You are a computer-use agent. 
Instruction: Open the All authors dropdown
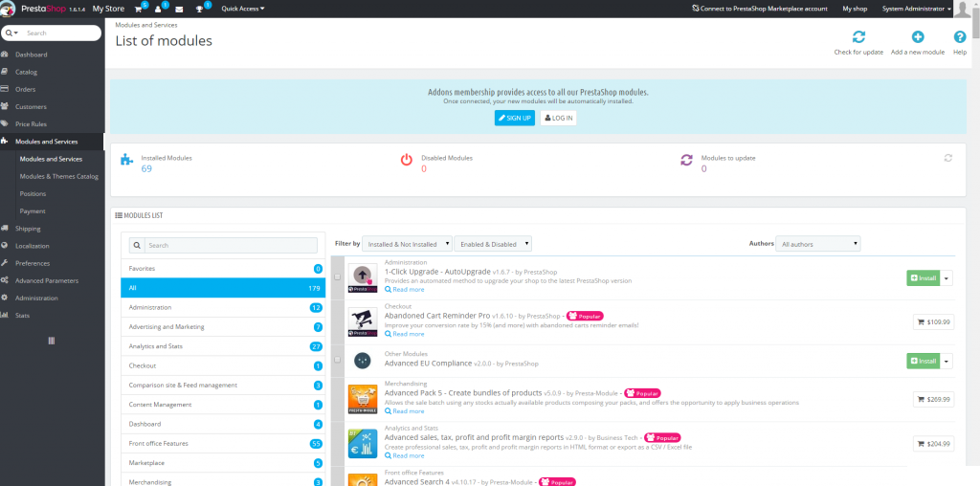[818, 244]
